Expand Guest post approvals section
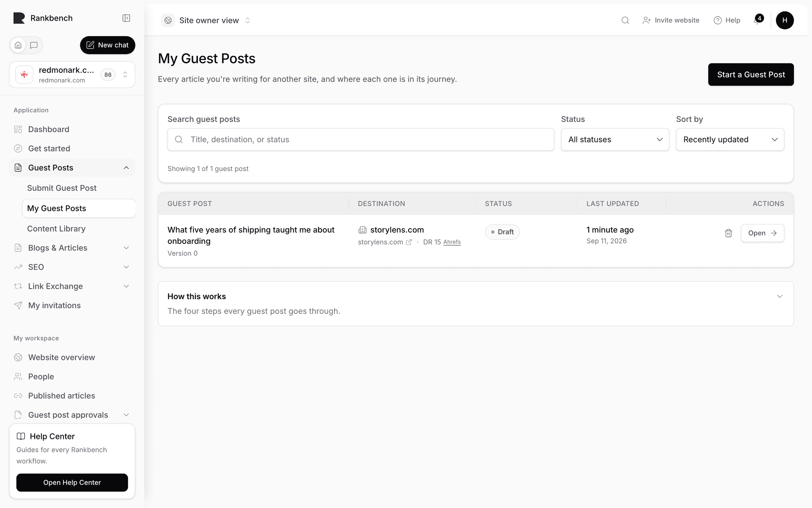The width and height of the screenshot is (812, 508). [72, 415]
